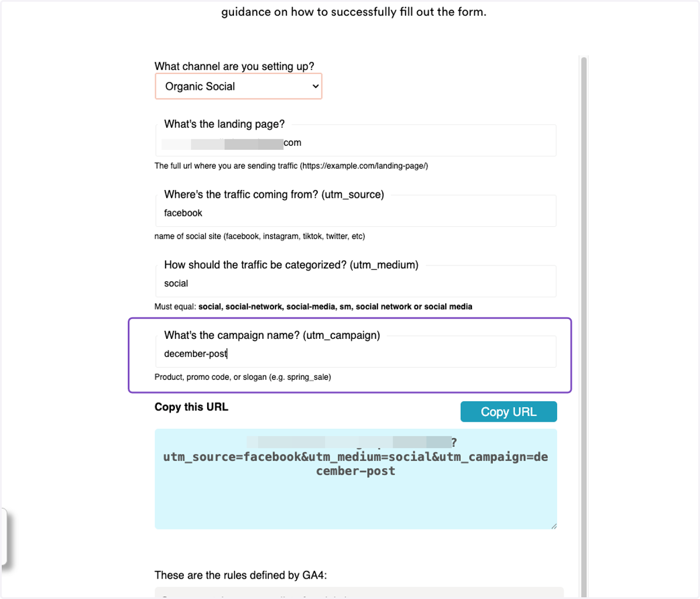Click the campaign name field with december-post
Viewport: 700px width, 599px height.
(356, 353)
